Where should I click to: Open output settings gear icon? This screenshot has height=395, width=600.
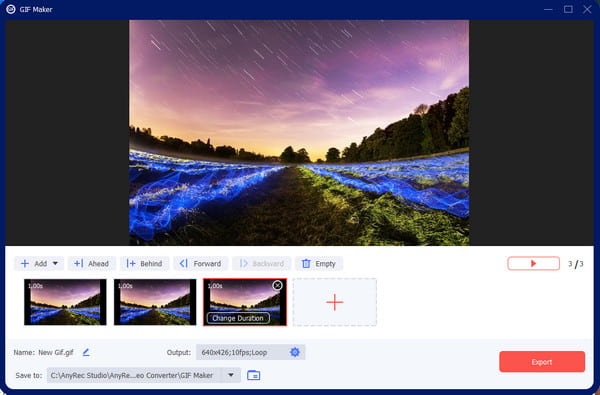[x=295, y=352]
